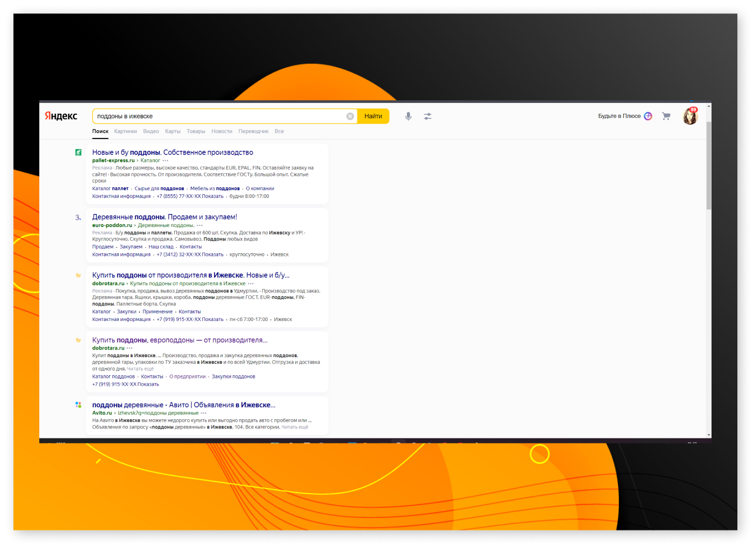Open search settings sliders icon
756x549 pixels.
(x=428, y=116)
